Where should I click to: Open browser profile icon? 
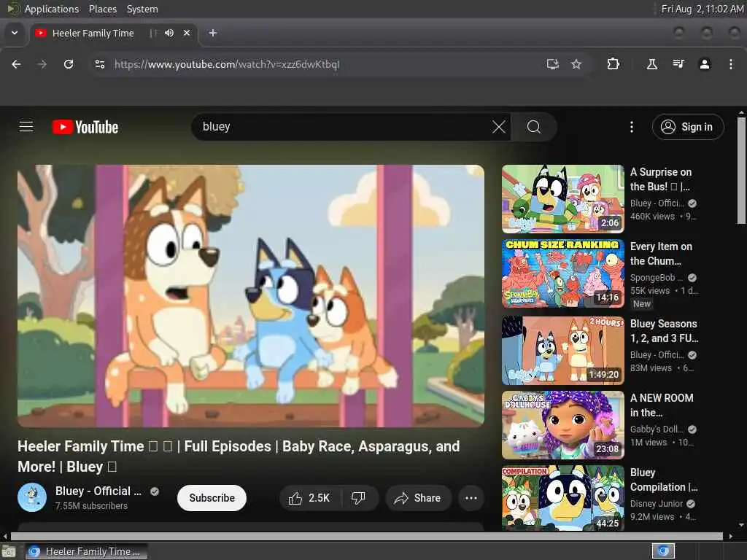point(705,64)
